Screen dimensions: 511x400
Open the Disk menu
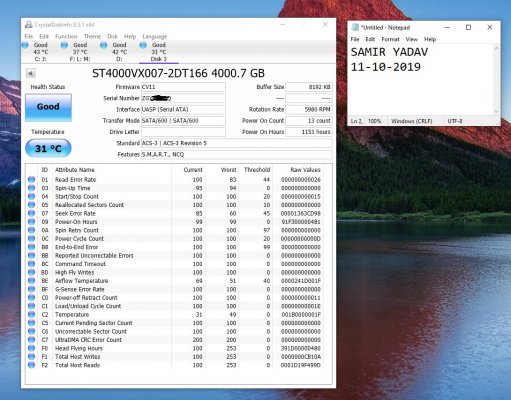click(112, 36)
